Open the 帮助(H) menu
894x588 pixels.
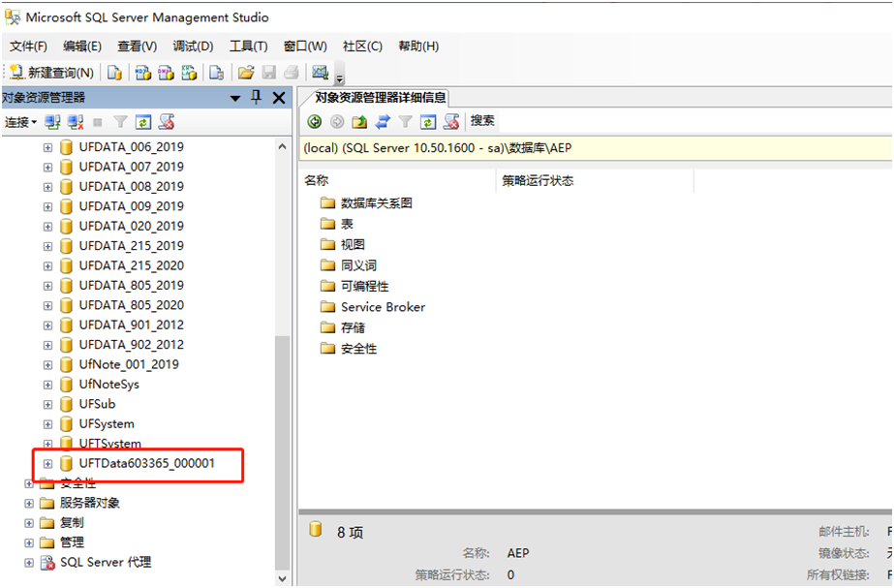click(x=418, y=46)
